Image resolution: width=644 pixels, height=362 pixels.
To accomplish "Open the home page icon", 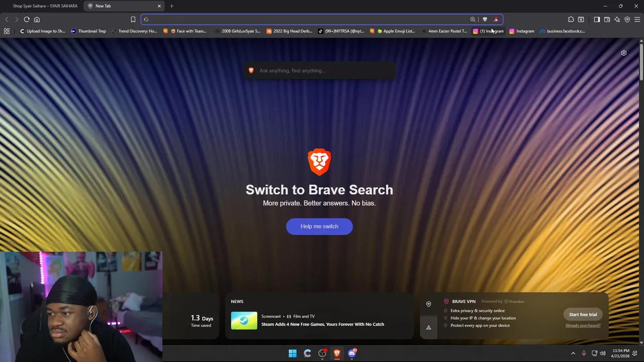I will click(37, 20).
